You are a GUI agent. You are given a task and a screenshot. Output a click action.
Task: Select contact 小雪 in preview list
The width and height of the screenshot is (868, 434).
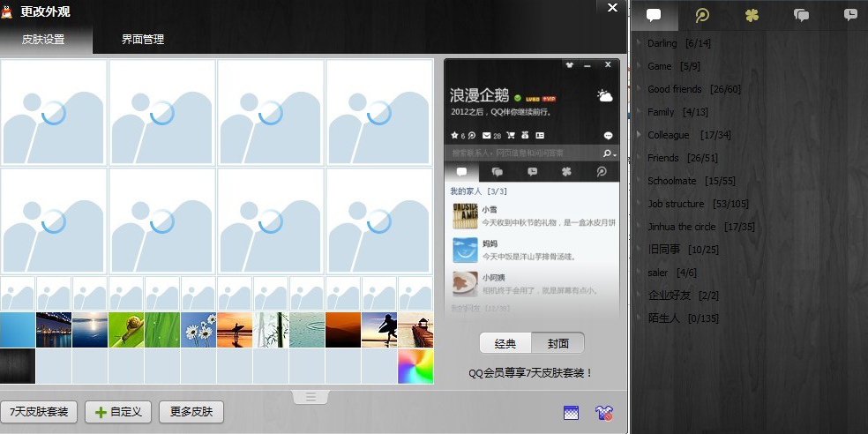pos(532,216)
